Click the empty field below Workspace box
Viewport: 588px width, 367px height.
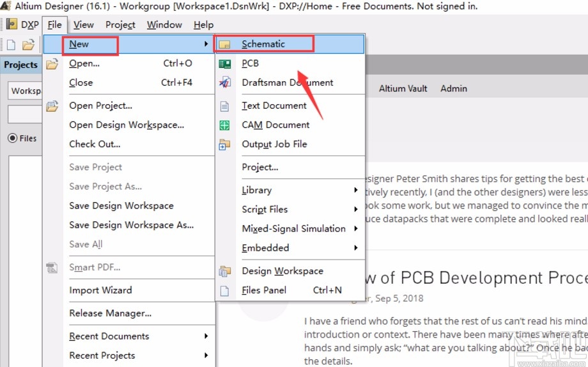point(25,114)
